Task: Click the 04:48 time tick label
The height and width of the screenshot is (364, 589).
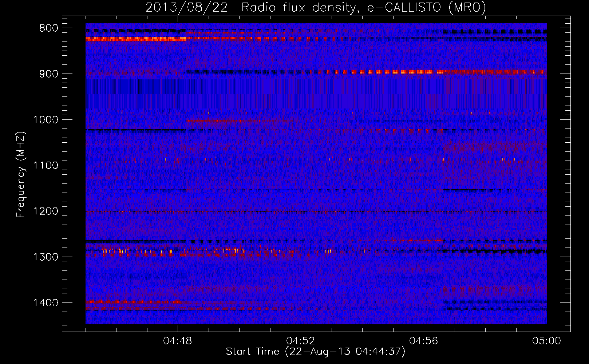Action: click(x=178, y=341)
